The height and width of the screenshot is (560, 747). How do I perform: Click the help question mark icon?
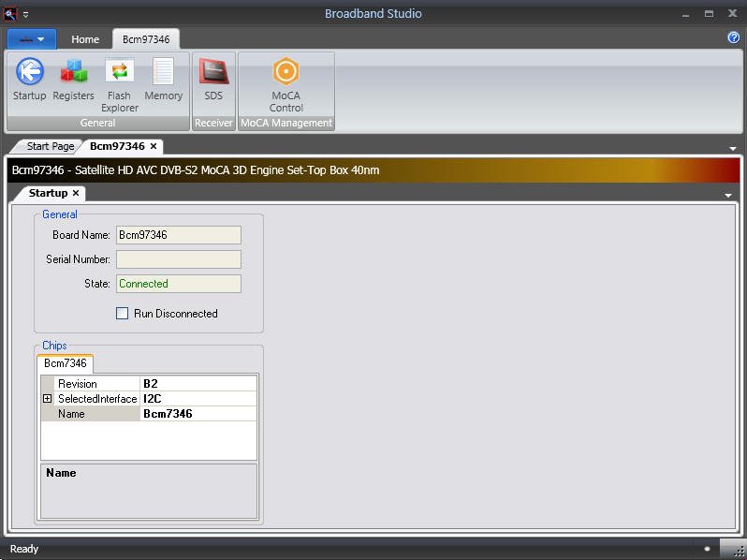[x=734, y=38]
